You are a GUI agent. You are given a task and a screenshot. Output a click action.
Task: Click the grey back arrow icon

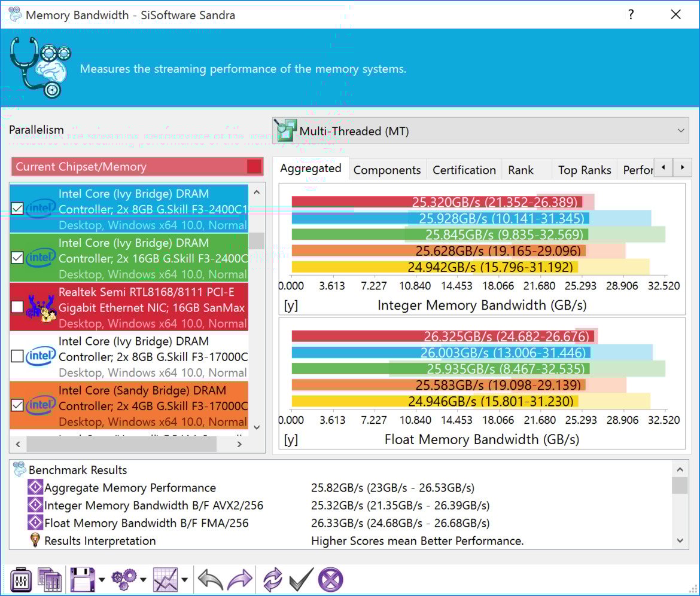tap(210, 579)
